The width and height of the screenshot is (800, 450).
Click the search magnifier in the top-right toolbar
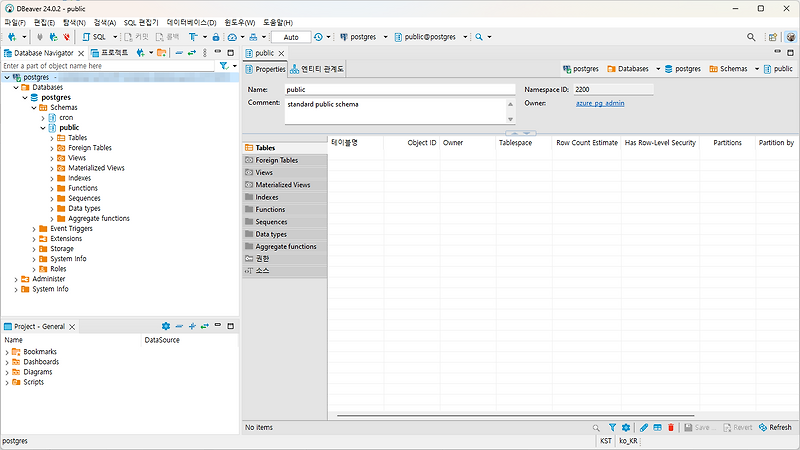click(x=751, y=37)
